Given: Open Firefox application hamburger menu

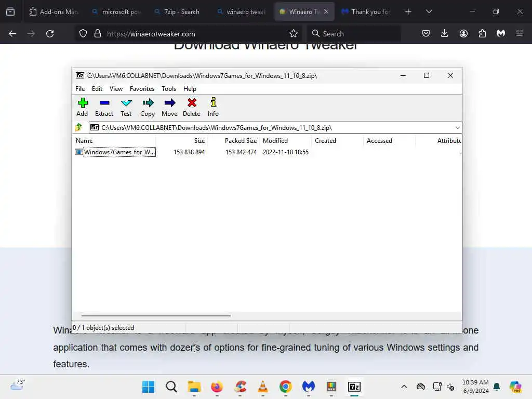Looking at the screenshot, I should click(520, 34).
